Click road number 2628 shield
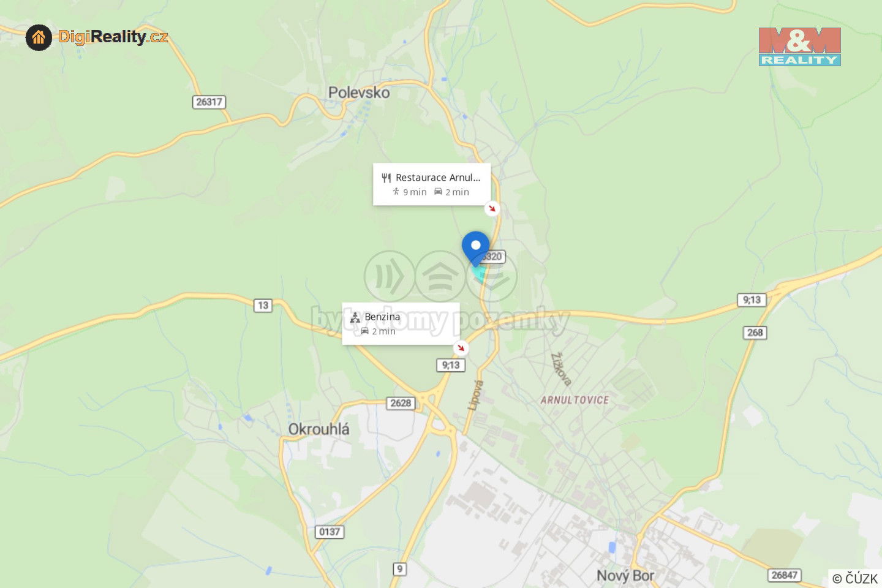The height and width of the screenshot is (588, 882). pyautogui.click(x=401, y=403)
